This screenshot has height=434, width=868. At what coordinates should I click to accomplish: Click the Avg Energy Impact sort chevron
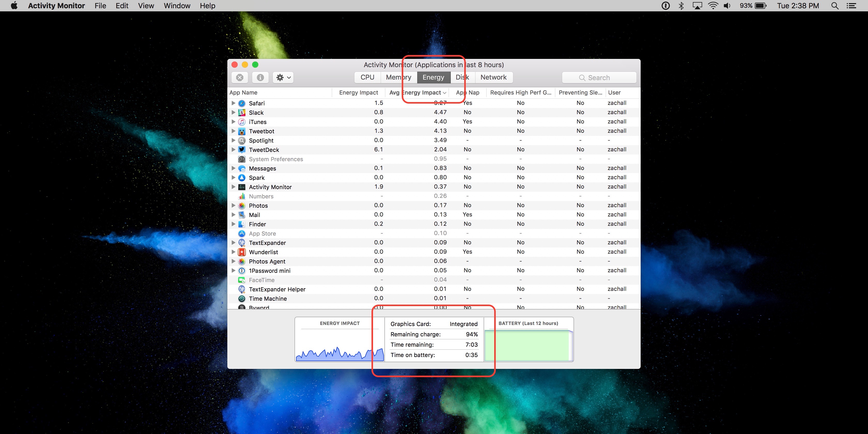coord(445,93)
